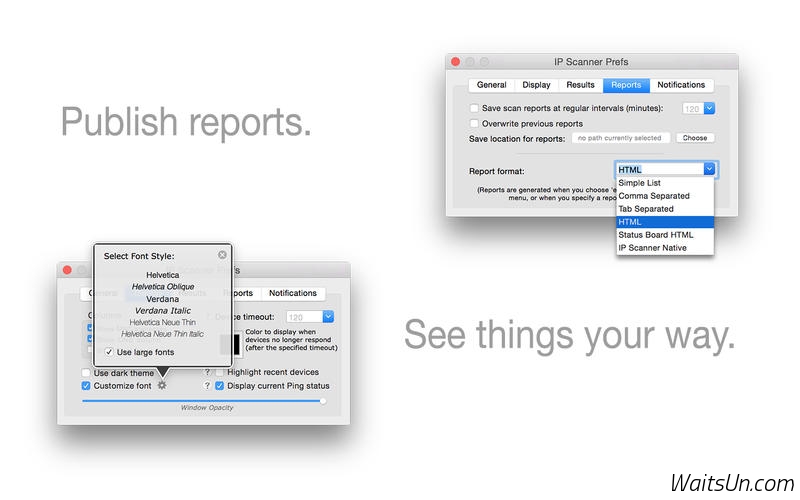The image size is (800, 500).
Task: Toggle Use dark theme checkbox
Action: 86,373
